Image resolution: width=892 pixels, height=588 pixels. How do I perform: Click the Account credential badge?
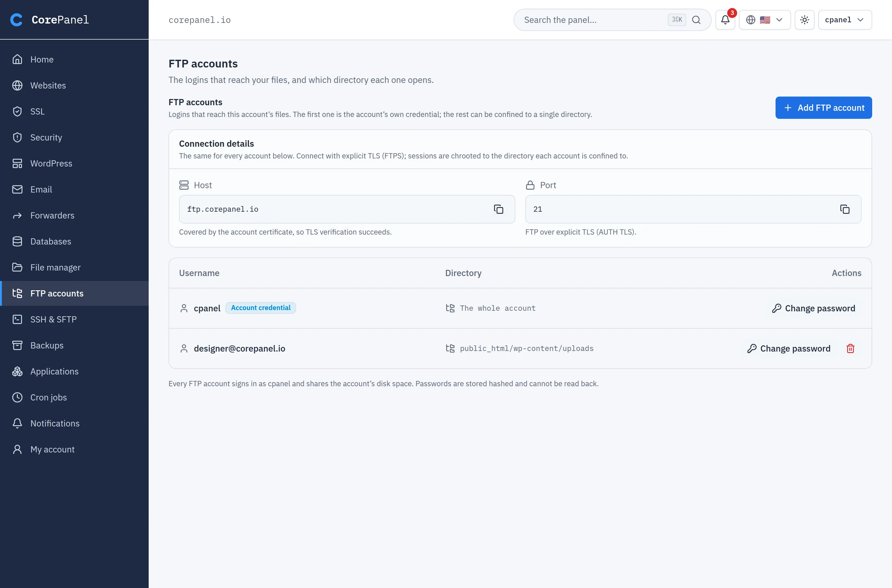260,308
